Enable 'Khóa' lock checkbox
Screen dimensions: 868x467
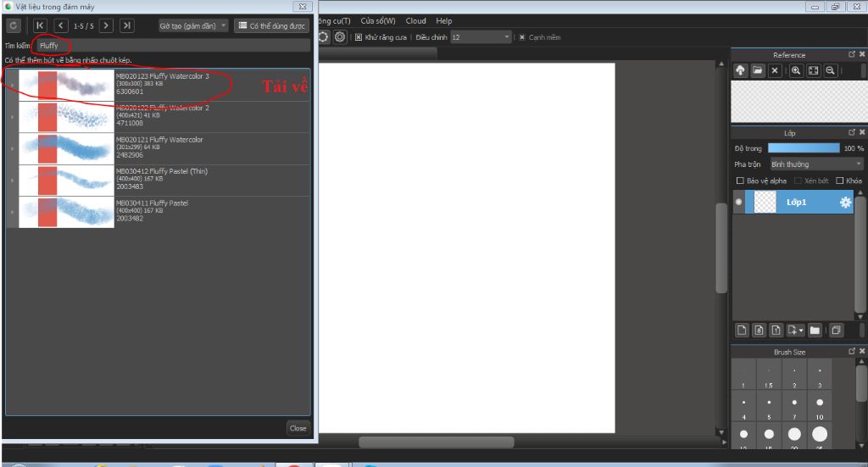click(x=840, y=181)
